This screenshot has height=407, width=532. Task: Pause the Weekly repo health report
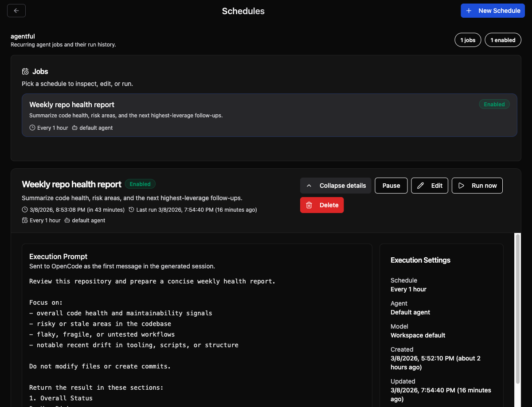pyautogui.click(x=391, y=186)
